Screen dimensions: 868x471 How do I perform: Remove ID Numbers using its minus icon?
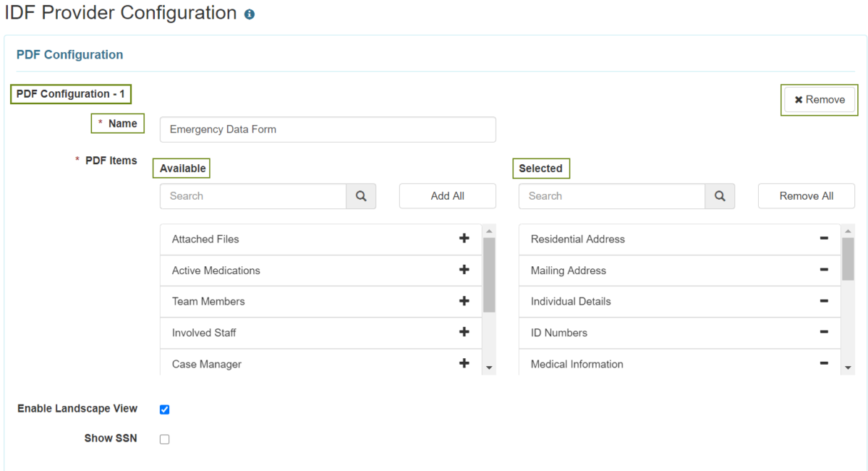click(x=824, y=332)
